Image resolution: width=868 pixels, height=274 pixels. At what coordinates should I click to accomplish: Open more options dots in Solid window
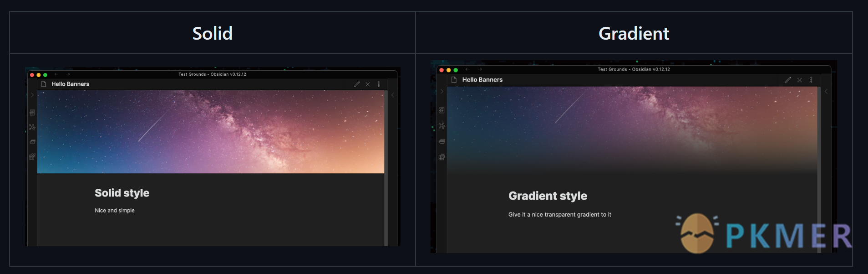pos(379,84)
